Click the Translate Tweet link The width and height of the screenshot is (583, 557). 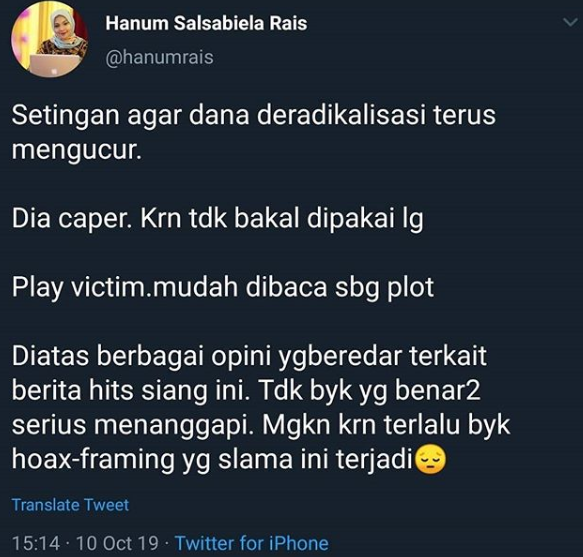tap(71, 505)
